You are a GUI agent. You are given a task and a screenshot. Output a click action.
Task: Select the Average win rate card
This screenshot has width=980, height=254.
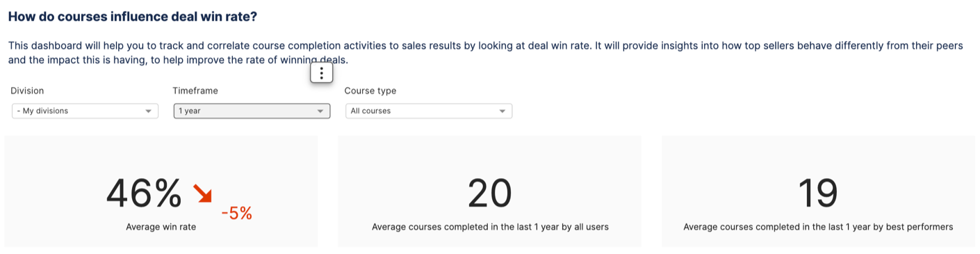coord(161,191)
